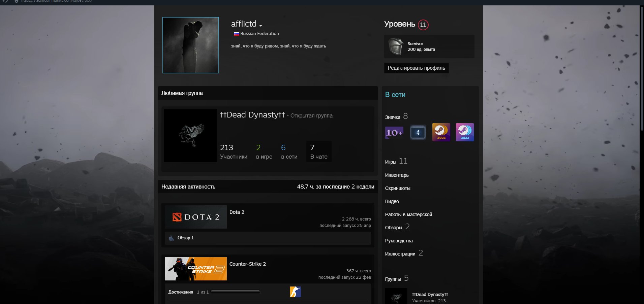Click the Counter-Strike 2 achievement progress bar
This screenshot has height=304, width=644.
(236, 292)
